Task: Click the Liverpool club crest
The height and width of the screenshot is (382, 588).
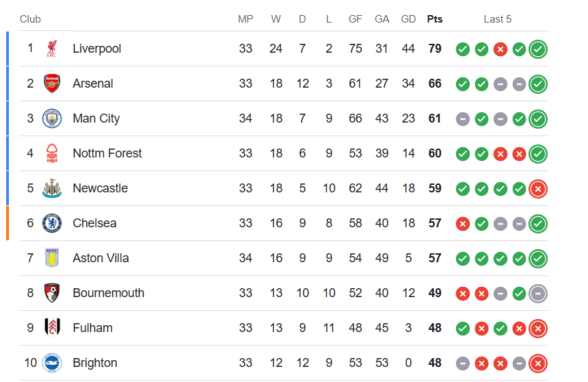Action: pyautogui.click(x=52, y=49)
